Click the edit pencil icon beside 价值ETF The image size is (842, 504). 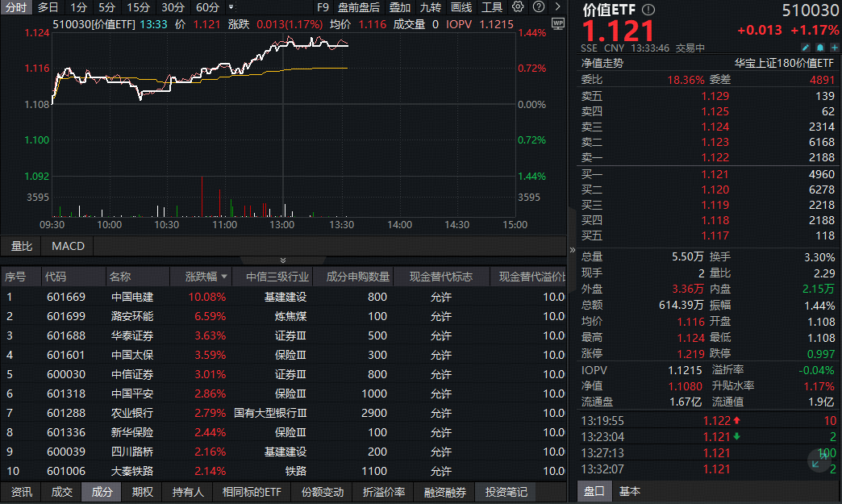(806, 48)
